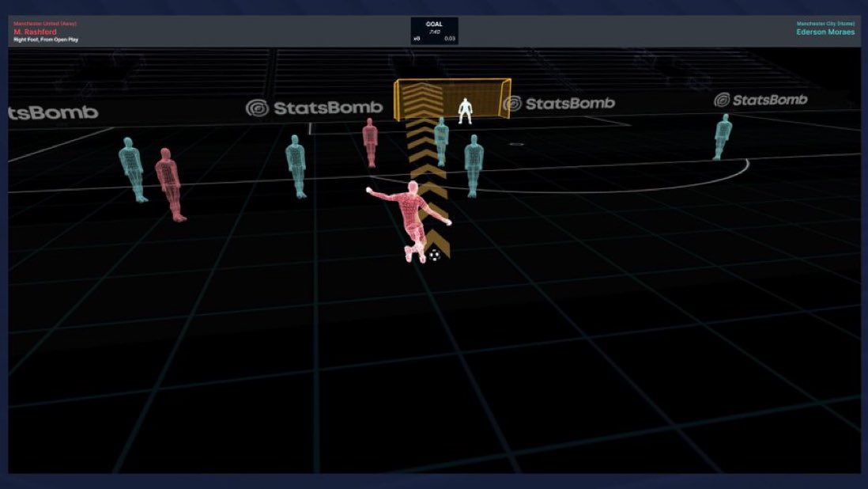Select the blue defender standing on the far right
The height and width of the screenshot is (489, 868).
pyautogui.click(x=723, y=137)
